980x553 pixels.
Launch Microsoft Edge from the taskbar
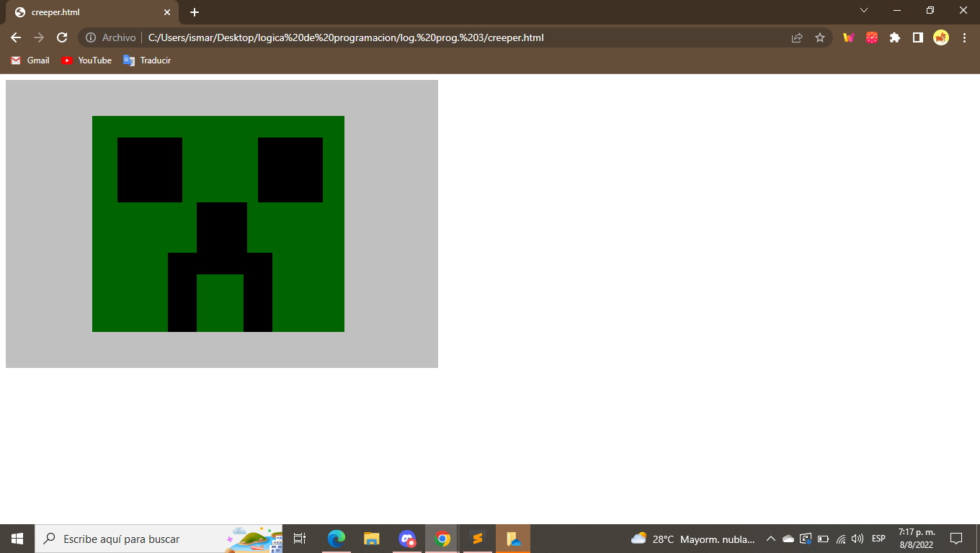[x=337, y=539]
